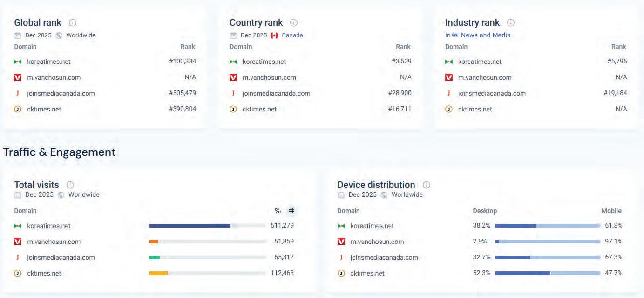Click koreatimes.net favicon in Global rank
Image resolution: width=644 pixels, height=298 pixels.
[x=18, y=62]
